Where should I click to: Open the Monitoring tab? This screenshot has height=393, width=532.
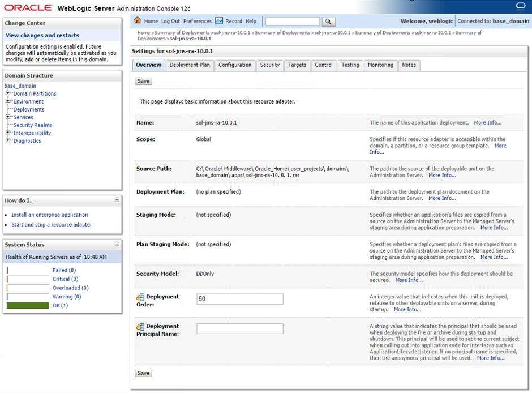[x=380, y=65]
